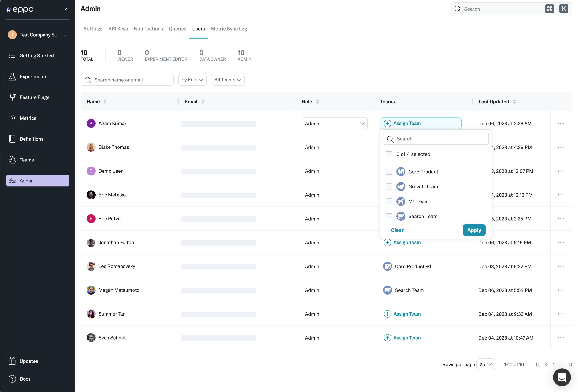Image resolution: width=578 pixels, height=392 pixels.
Task: Select Feature Flags in the sidebar
Action: 34,97
